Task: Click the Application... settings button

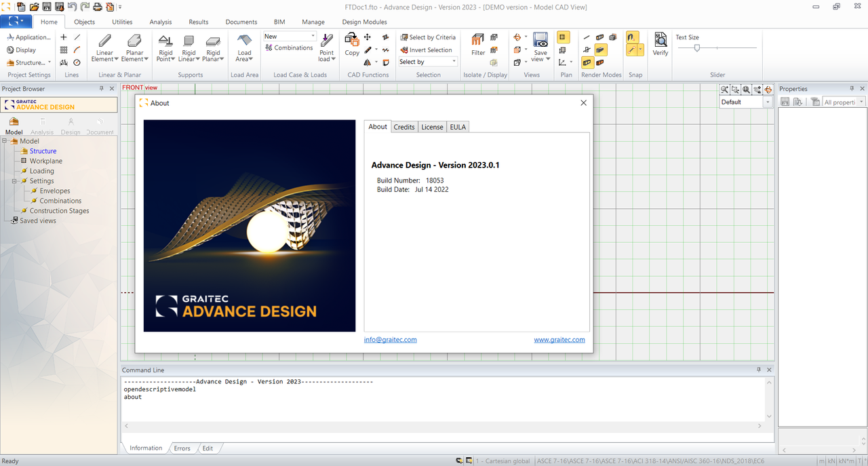Action: [x=28, y=37]
